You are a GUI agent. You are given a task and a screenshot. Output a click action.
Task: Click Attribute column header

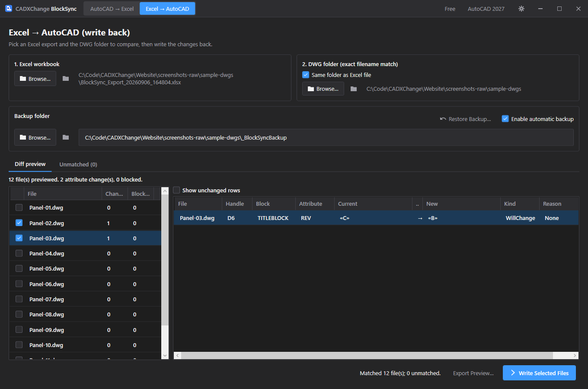coord(315,204)
